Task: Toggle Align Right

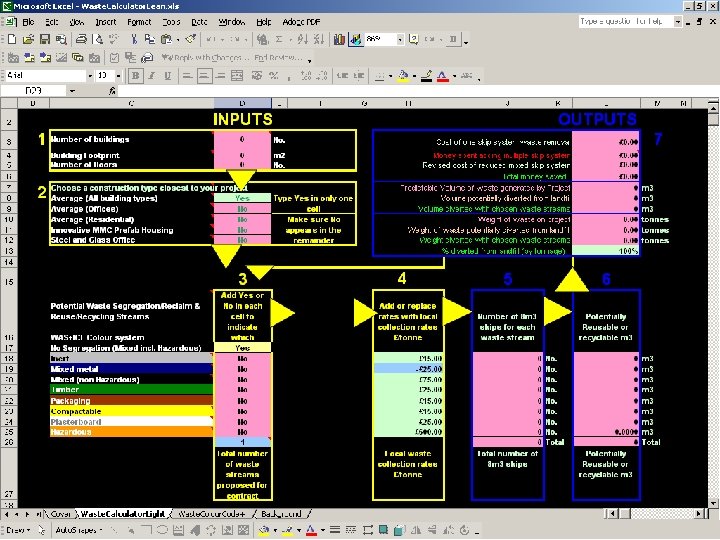Action: (x=220, y=76)
